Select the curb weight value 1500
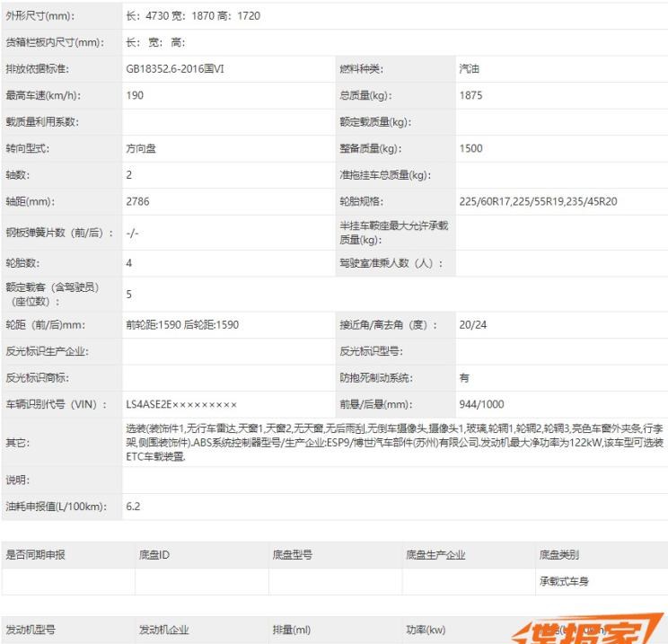668x644 pixels. click(x=470, y=149)
